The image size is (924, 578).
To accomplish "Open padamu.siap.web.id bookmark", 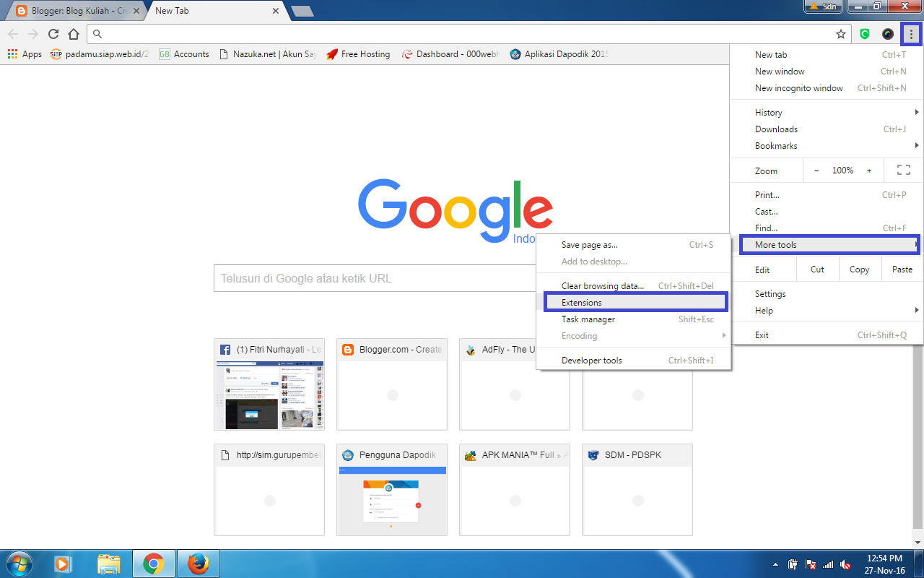I will tap(100, 54).
